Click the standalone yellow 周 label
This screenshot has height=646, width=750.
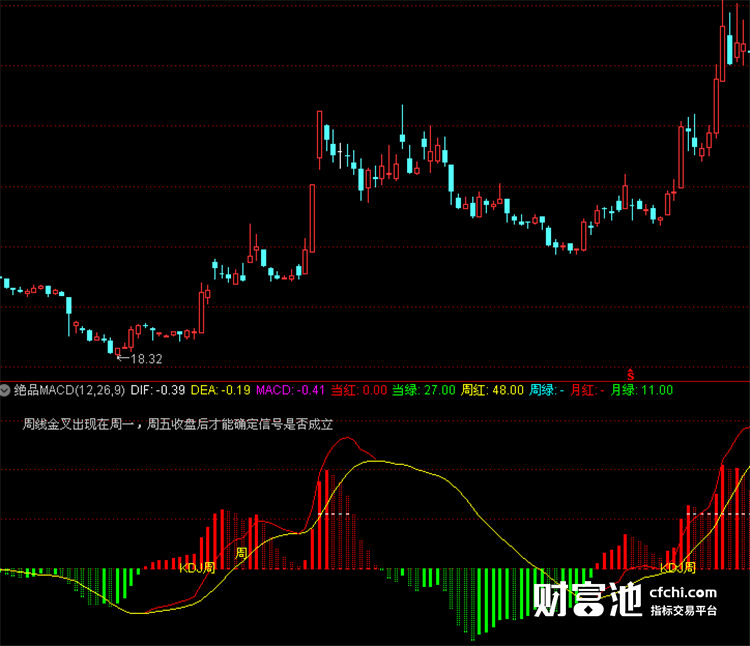[x=241, y=553]
